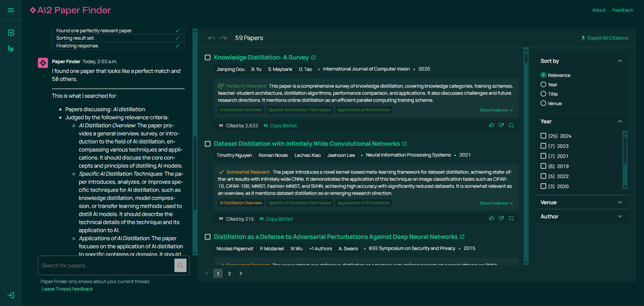This screenshot has width=644, height=306.
Task: Click the undo arrow icon
Action: pos(211,38)
